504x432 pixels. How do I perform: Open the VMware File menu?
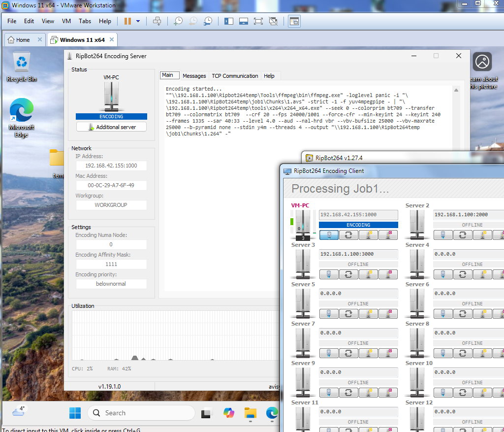point(12,21)
